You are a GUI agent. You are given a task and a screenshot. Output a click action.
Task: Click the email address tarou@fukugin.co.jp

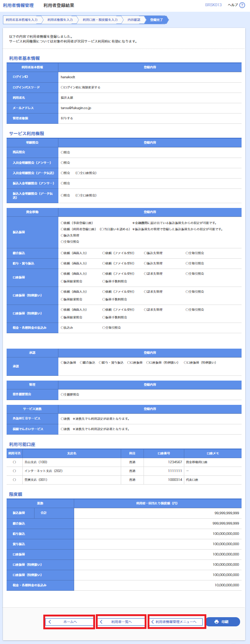tap(76, 108)
